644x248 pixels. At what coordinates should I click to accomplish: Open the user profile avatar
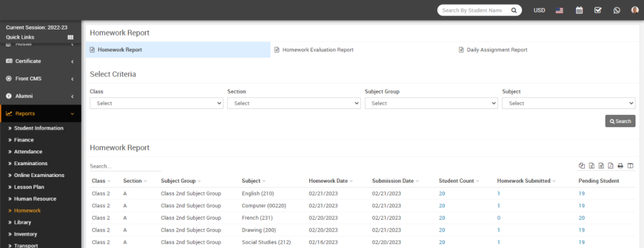pos(635,10)
